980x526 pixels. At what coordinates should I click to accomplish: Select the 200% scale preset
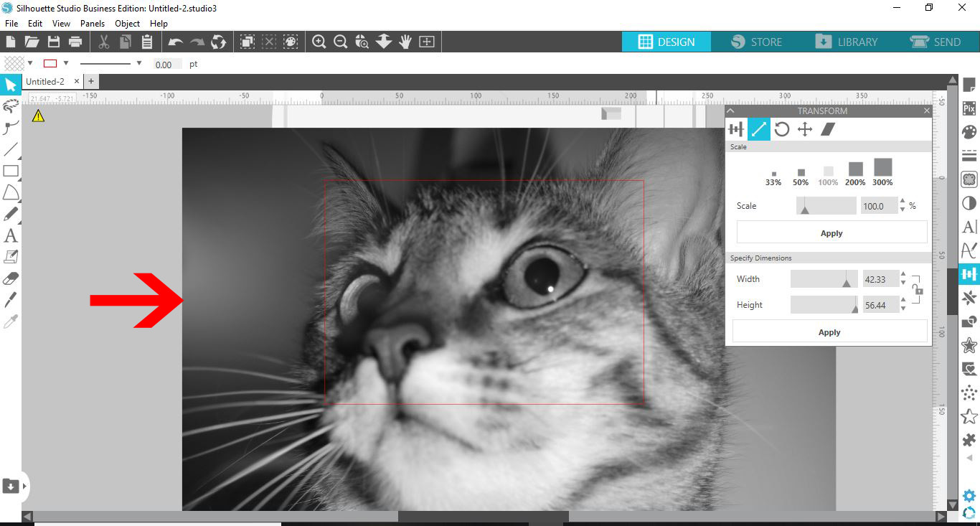point(855,174)
